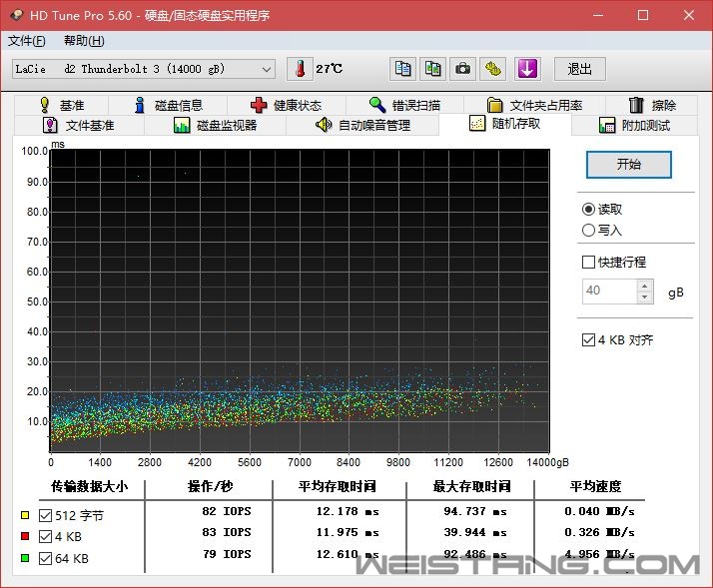This screenshot has height=588, width=713.
Task: Open the 健康状态 tab
Action: pyautogui.click(x=287, y=105)
